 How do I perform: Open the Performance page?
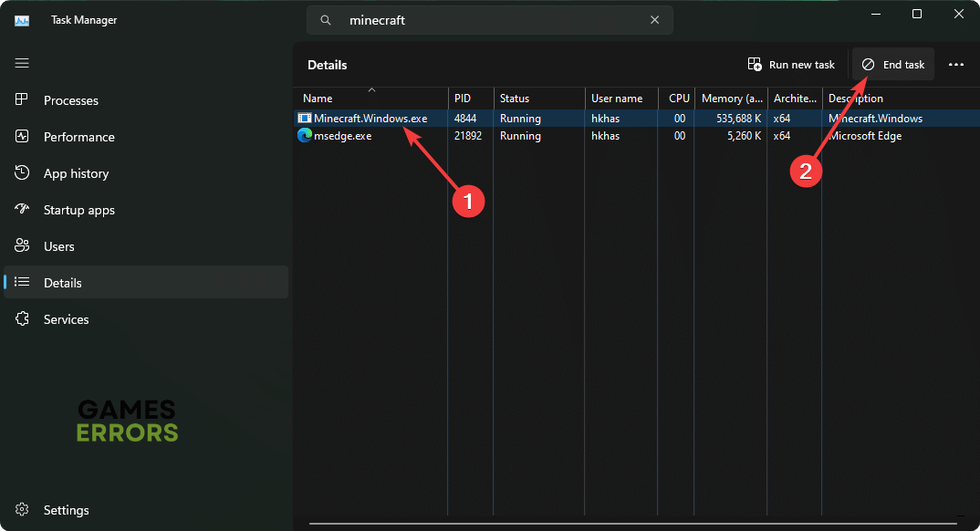[x=78, y=137]
